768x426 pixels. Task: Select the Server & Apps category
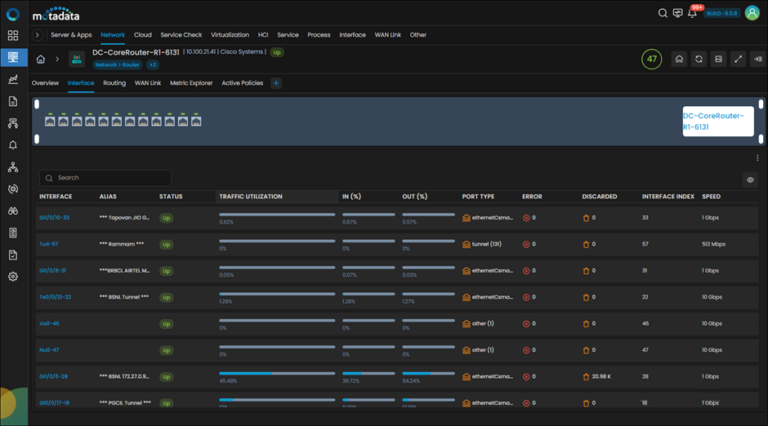pyautogui.click(x=71, y=35)
